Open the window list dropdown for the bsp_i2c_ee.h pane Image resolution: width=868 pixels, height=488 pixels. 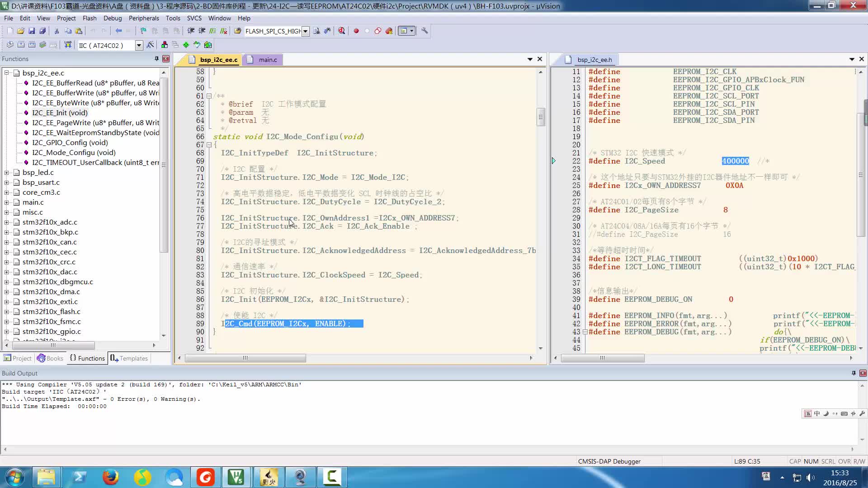pyautogui.click(x=852, y=59)
